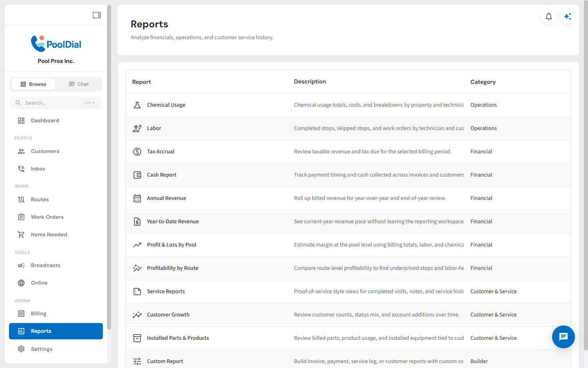This screenshot has width=588, height=368.
Task: Click the Labor report icon
Action: (x=137, y=128)
